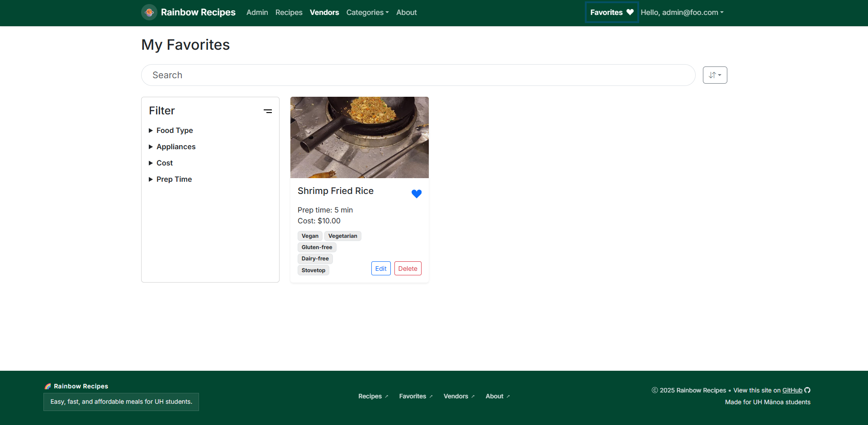
Task: Open the sort order dropdown
Action: pos(715,75)
